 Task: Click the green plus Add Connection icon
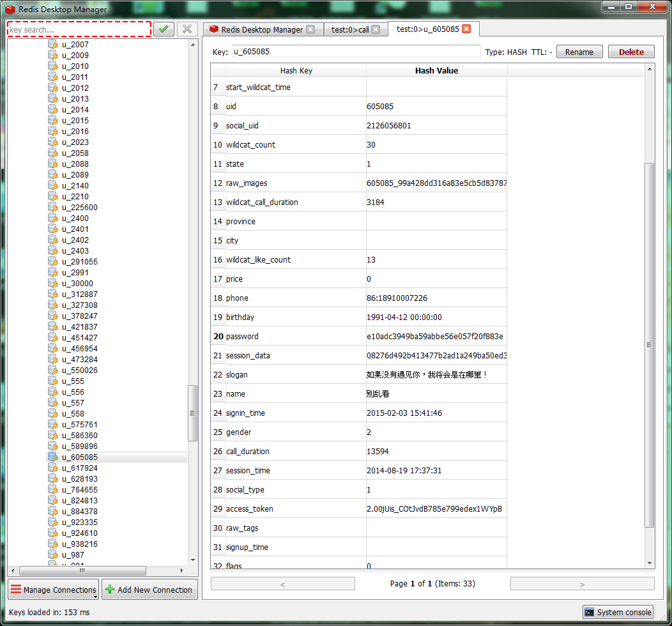[110, 589]
